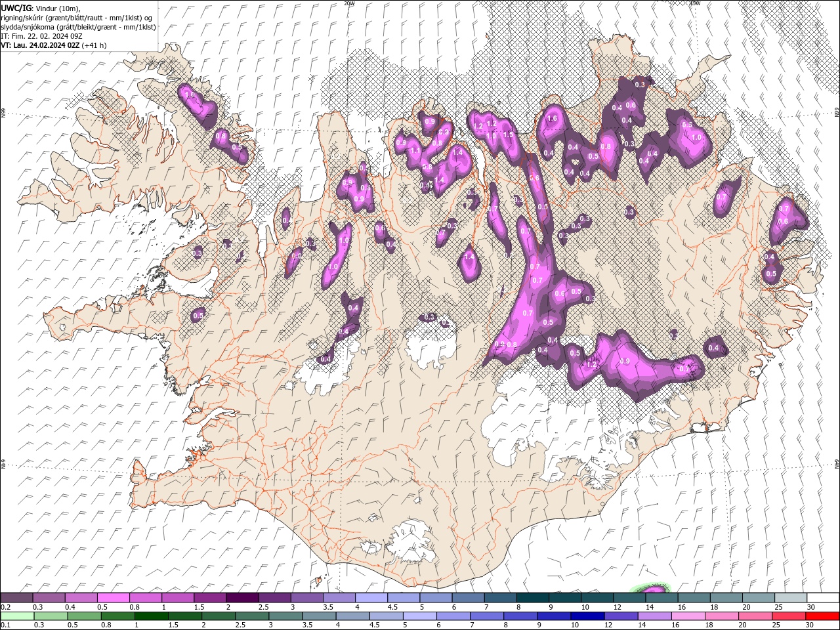Click lower rain scale swatch starting at 6
The image size is (840, 630).
point(453,616)
